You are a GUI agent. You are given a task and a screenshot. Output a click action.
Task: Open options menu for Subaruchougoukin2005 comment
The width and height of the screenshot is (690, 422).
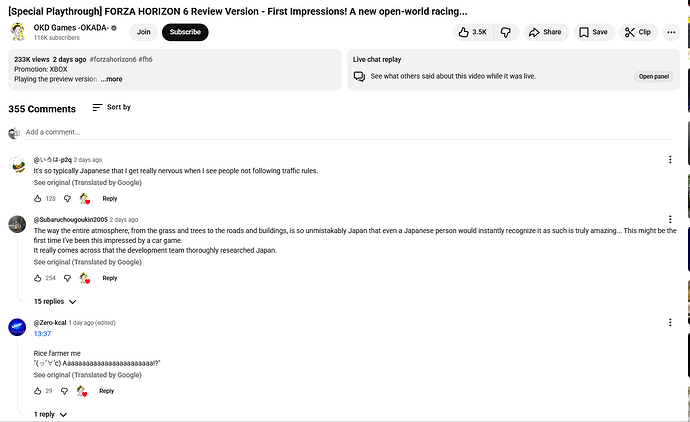(670, 220)
